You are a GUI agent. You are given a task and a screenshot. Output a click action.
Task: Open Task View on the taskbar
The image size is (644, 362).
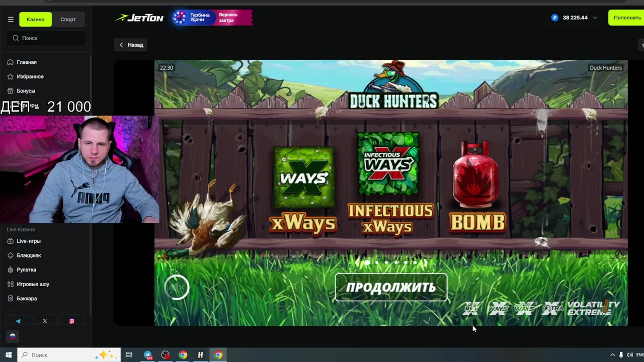pos(129,355)
